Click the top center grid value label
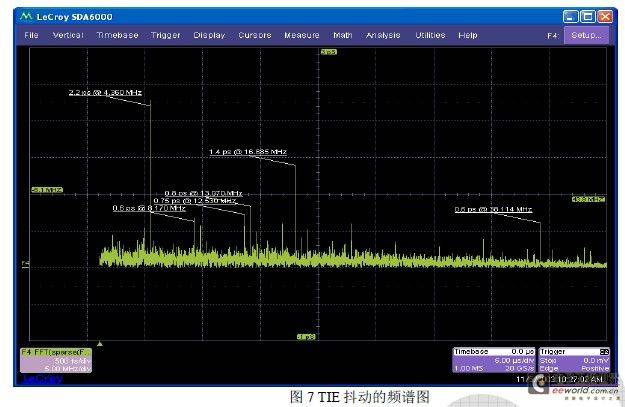 [329, 52]
